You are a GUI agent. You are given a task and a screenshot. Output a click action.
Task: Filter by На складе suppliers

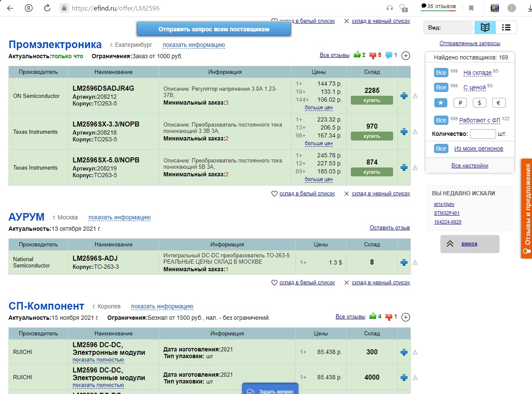tap(478, 73)
